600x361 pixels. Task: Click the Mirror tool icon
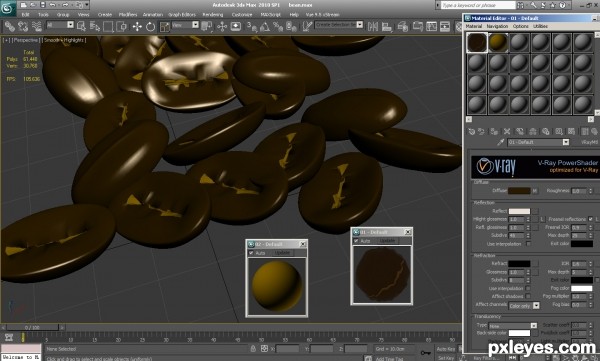point(372,26)
